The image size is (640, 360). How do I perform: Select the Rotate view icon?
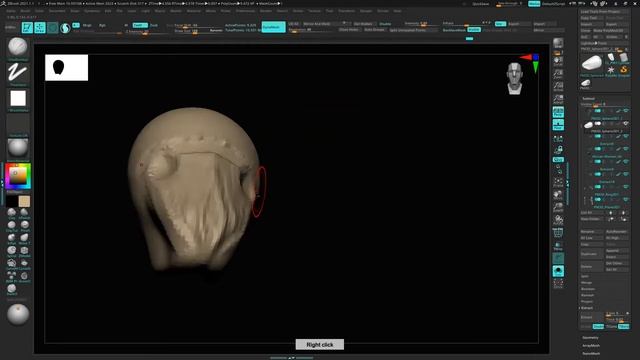[558, 220]
